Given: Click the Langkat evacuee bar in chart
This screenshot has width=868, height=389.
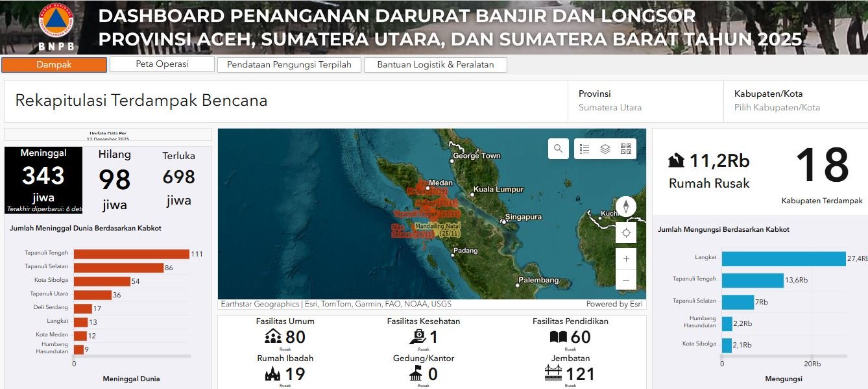Looking at the screenshot, I should [x=783, y=258].
